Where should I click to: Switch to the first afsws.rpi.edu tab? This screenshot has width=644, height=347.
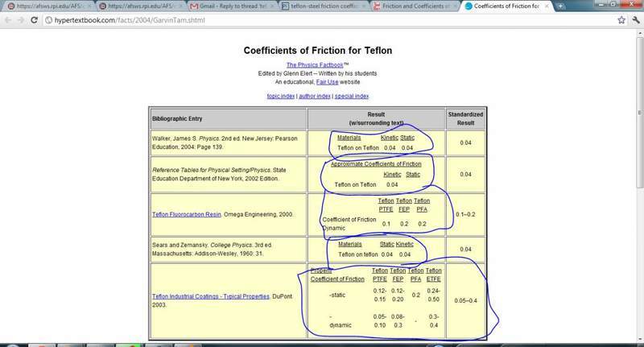(x=47, y=6)
